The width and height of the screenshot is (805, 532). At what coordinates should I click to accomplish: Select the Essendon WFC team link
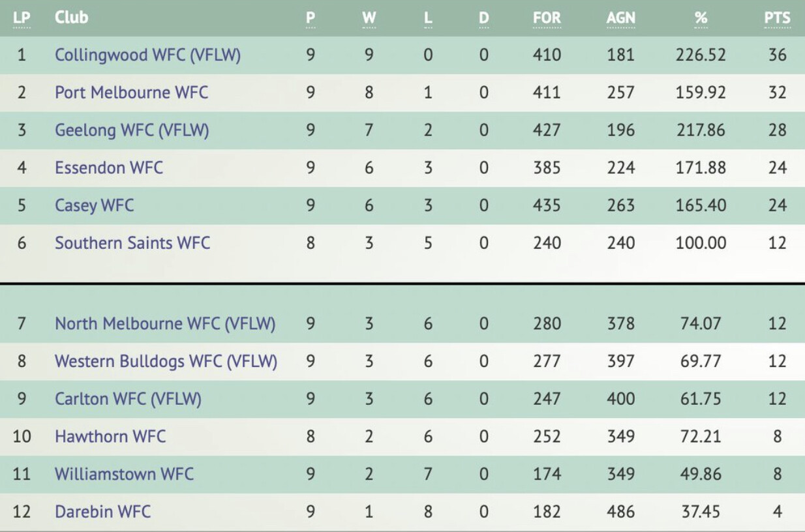pos(109,168)
